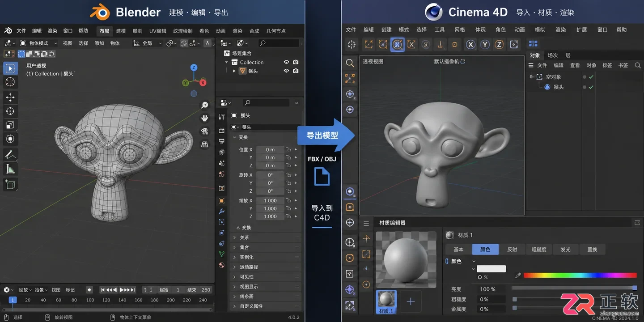Toggle eye icon for 猴头 in outliner

(x=286, y=71)
